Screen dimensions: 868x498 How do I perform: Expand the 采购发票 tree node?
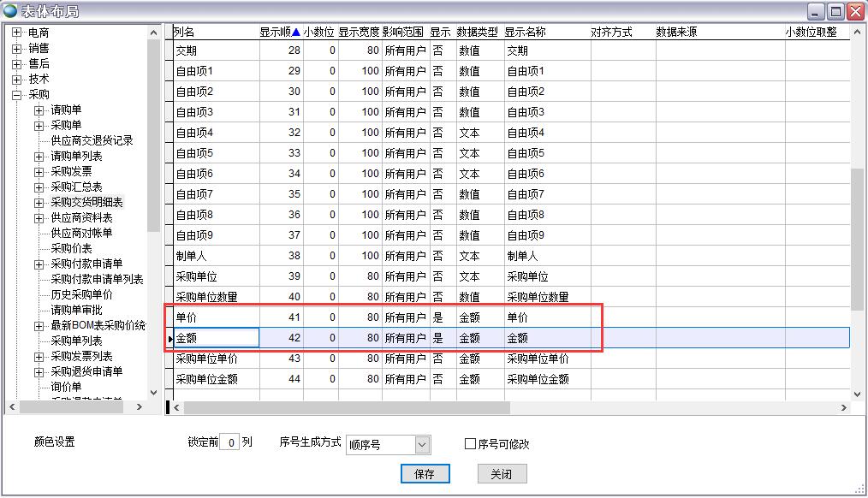click(39, 172)
